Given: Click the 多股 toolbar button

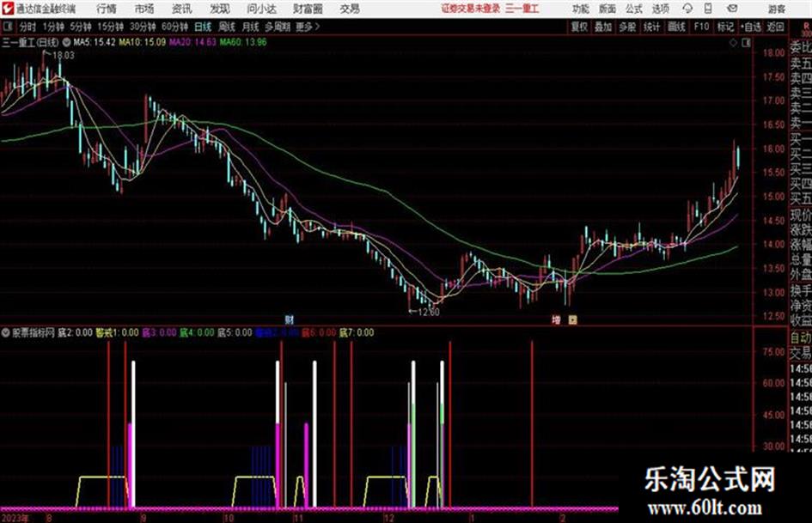Looking at the screenshot, I should 627,27.
